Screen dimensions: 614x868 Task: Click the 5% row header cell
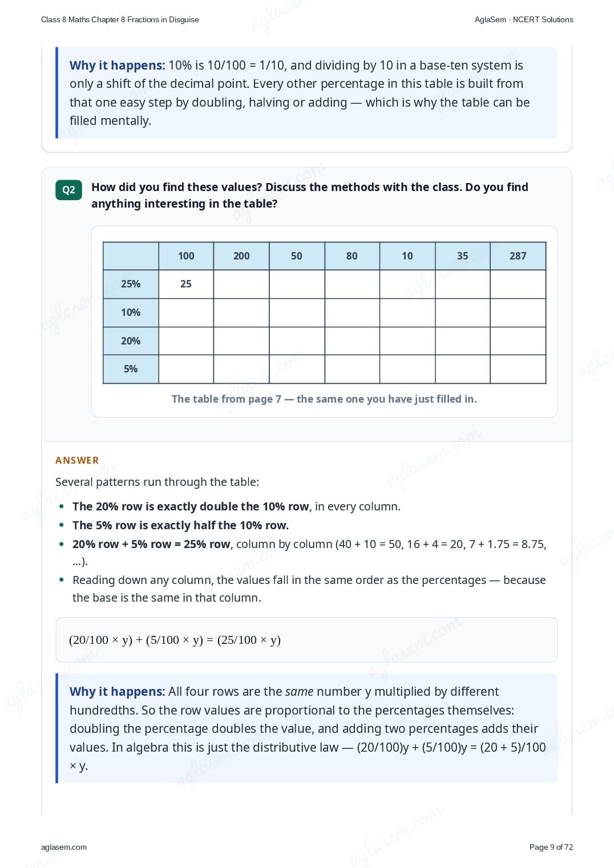click(x=131, y=369)
